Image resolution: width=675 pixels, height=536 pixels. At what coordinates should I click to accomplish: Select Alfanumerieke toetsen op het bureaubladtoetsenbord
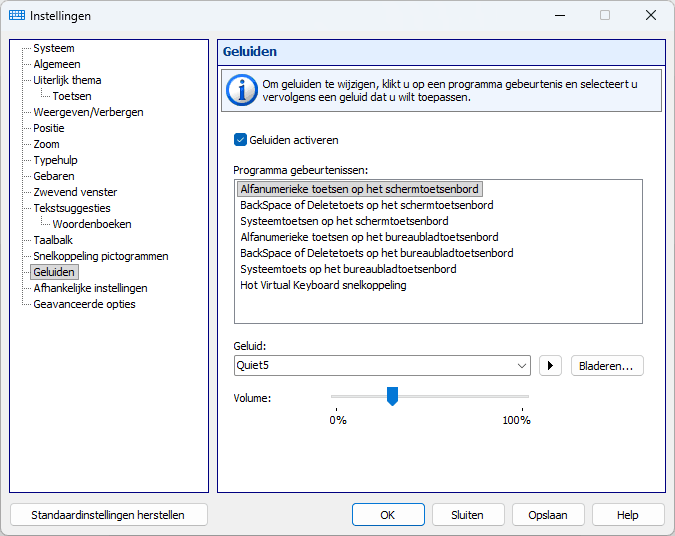click(x=369, y=237)
